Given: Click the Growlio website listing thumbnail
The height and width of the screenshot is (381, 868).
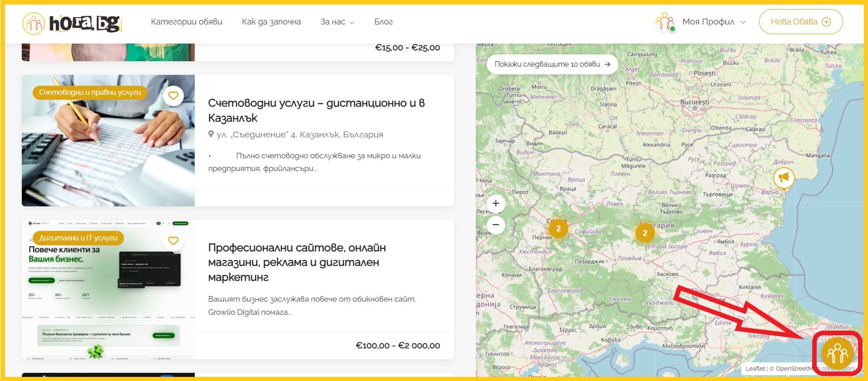Looking at the screenshot, I should tap(108, 289).
